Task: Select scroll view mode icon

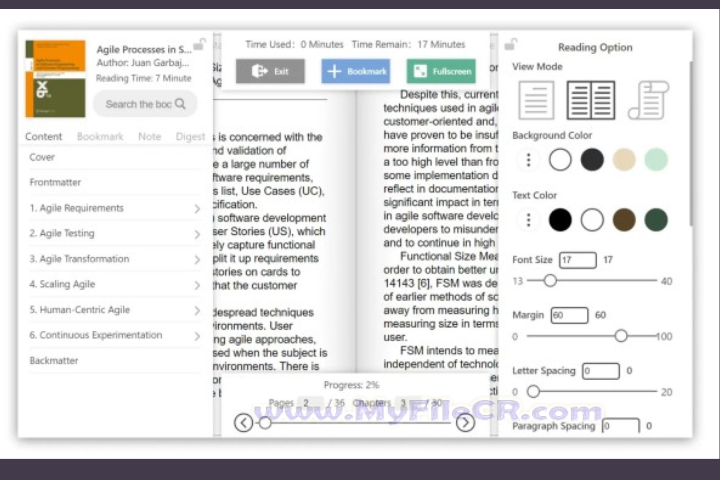Action: [648, 100]
